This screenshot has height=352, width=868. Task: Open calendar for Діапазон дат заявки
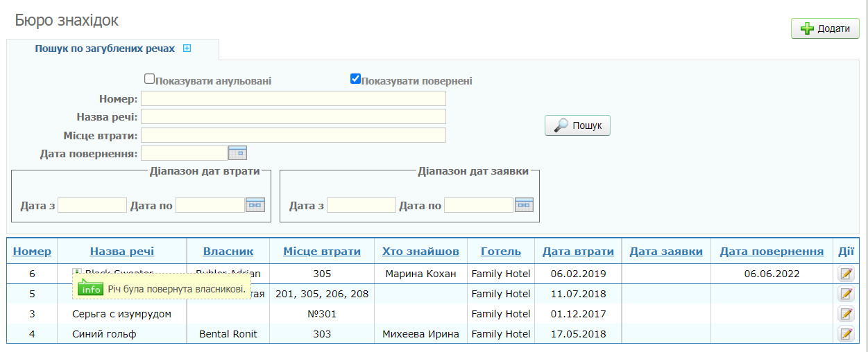coord(524,205)
